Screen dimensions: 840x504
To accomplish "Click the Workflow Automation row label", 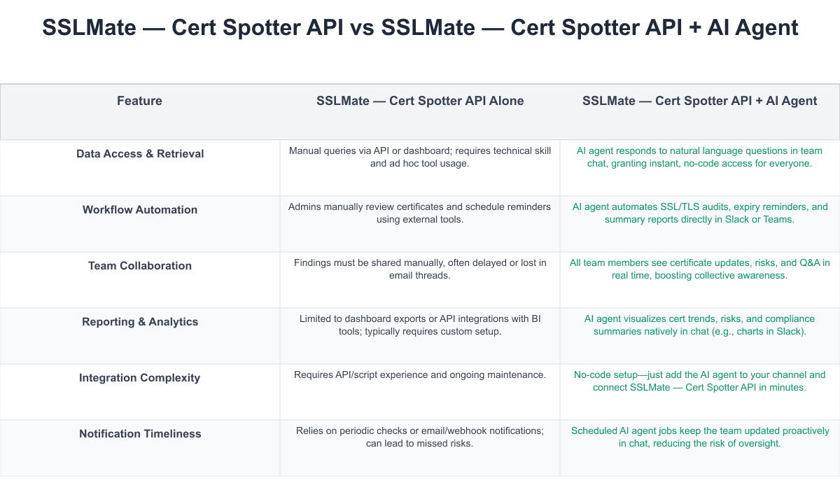I will tap(140, 209).
